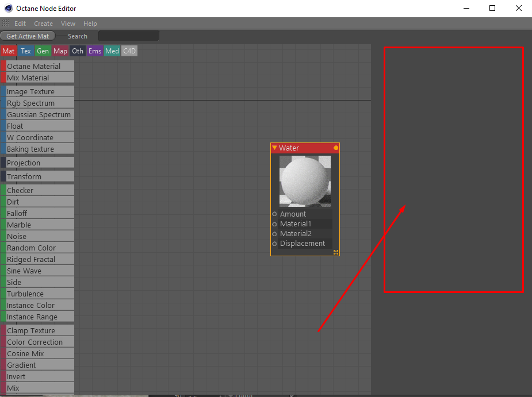The image size is (532, 397).
Task: Click the Amount input port circle
Action: tap(274, 214)
